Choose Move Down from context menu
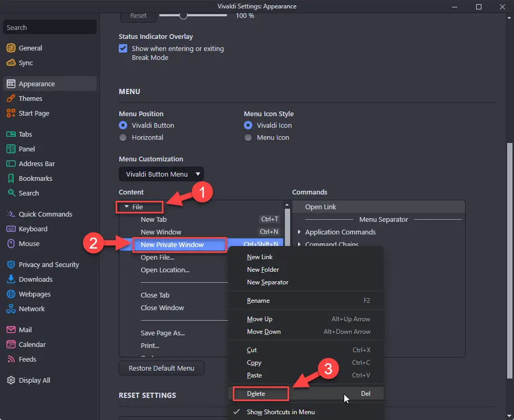Viewport: 514px width, 420px height. (306, 332)
